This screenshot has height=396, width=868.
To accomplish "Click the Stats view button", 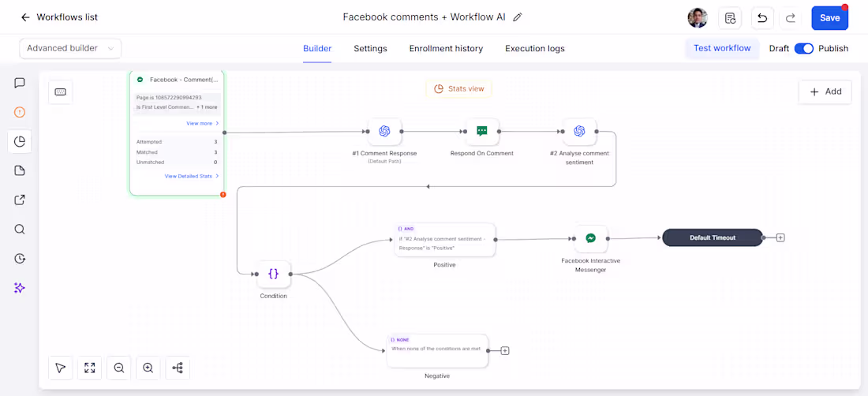I will click(x=459, y=88).
